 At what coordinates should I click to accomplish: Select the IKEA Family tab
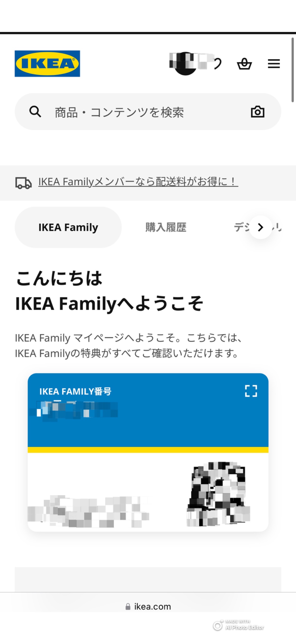68,227
